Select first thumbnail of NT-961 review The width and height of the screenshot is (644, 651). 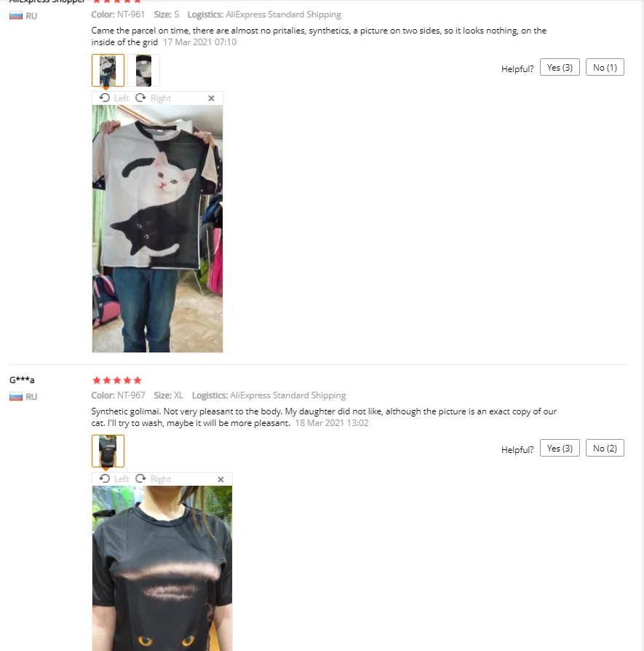point(108,70)
